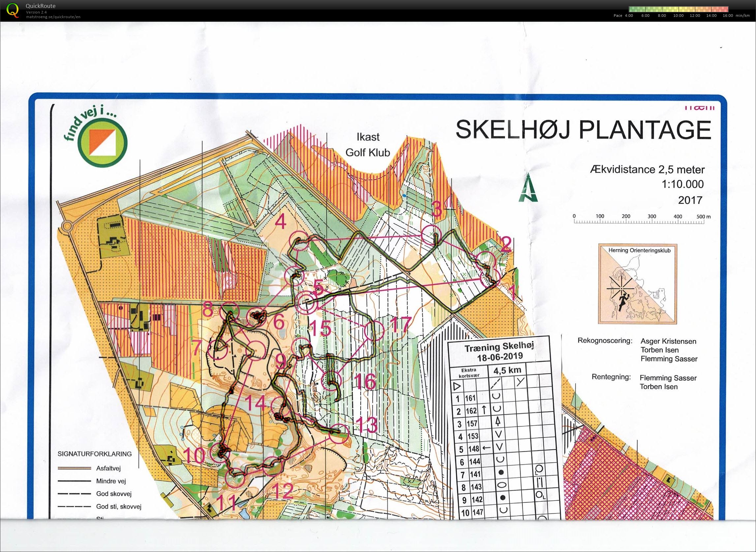The height and width of the screenshot is (552, 756).
Task: Click the SKELHØJ PLANTAGE map title
Action: click(583, 130)
